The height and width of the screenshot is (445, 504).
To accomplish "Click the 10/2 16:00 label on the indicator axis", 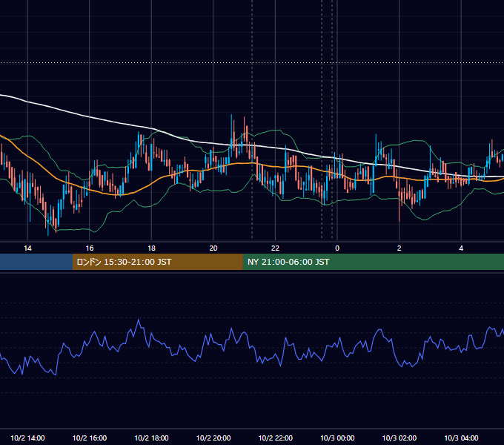I will tap(90, 438).
